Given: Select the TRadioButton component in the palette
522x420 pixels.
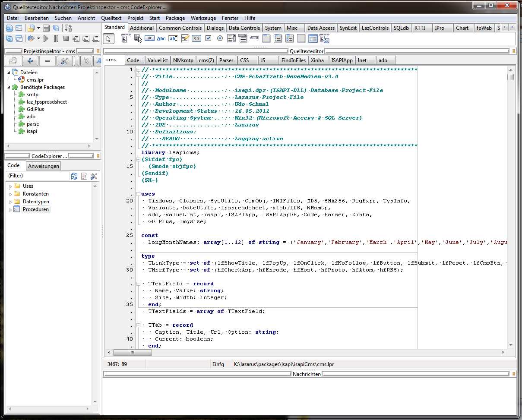Looking at the screenshot, I should (220, 38).
